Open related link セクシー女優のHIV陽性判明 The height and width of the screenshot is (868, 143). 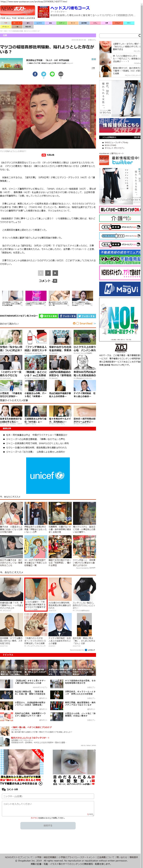(x=36, y=448)
